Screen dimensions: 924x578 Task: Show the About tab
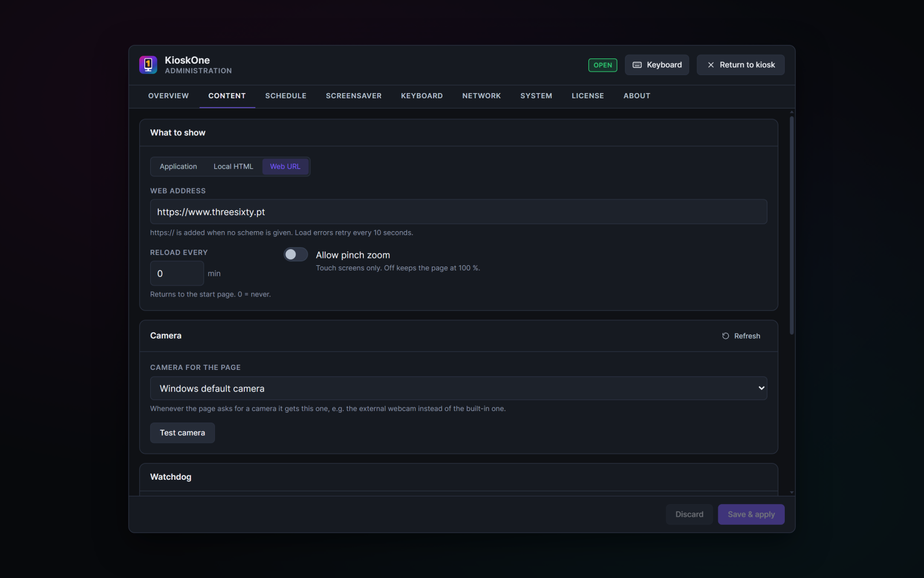click(x=637, y=96)
